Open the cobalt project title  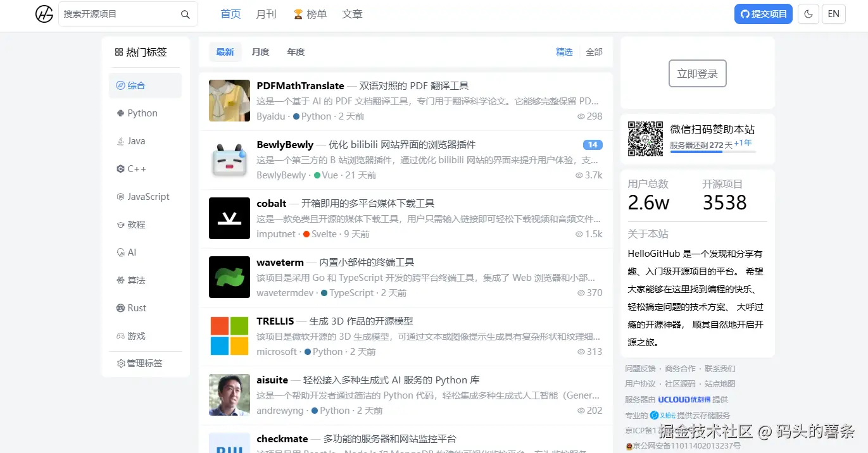(x=272, y=204)
